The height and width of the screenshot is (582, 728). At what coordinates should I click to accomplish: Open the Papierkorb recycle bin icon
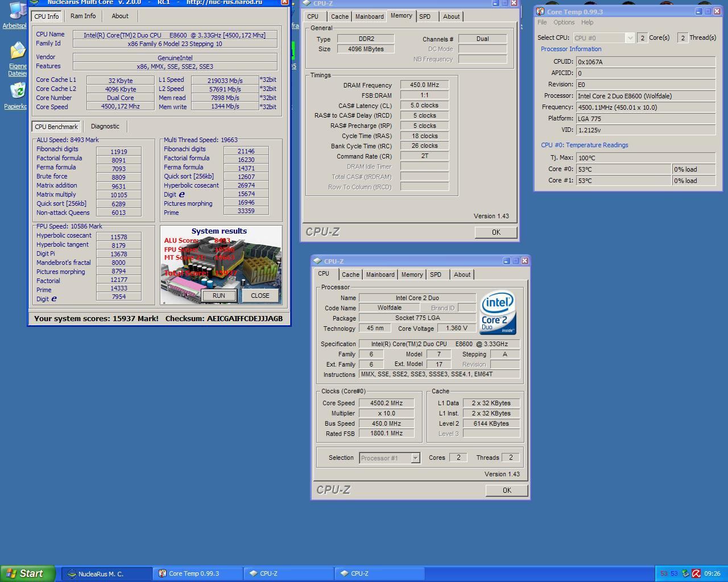point(18,95)
